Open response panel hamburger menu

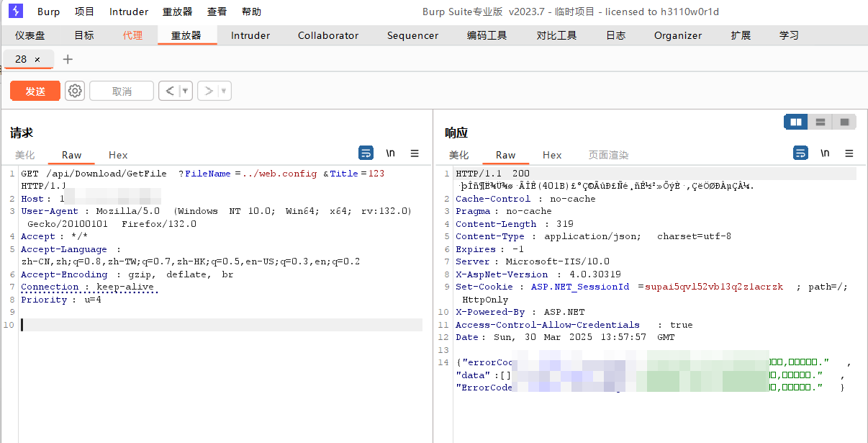pos(849,153)
